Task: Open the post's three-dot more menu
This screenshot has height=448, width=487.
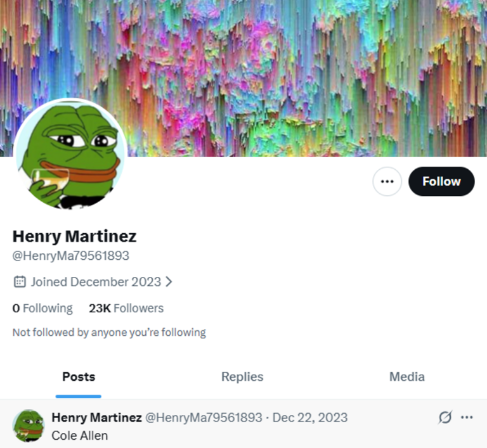Action: click(467, 418)
